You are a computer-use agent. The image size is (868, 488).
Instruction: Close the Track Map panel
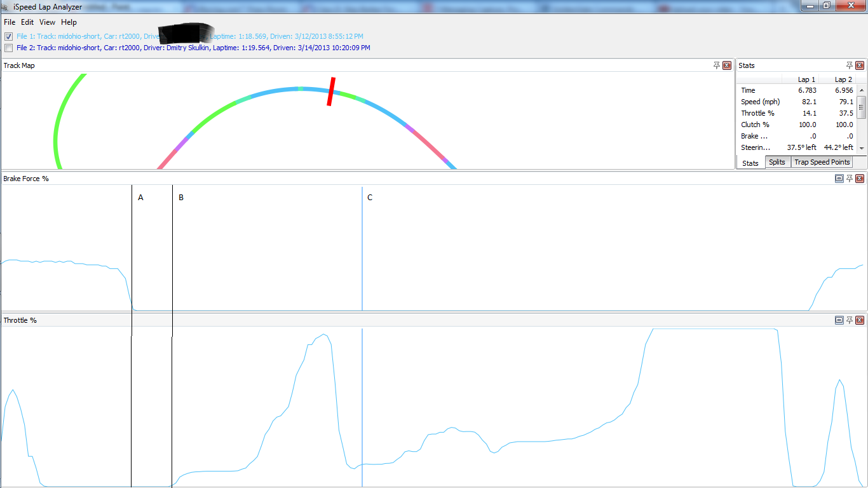(x=727, y=65)
